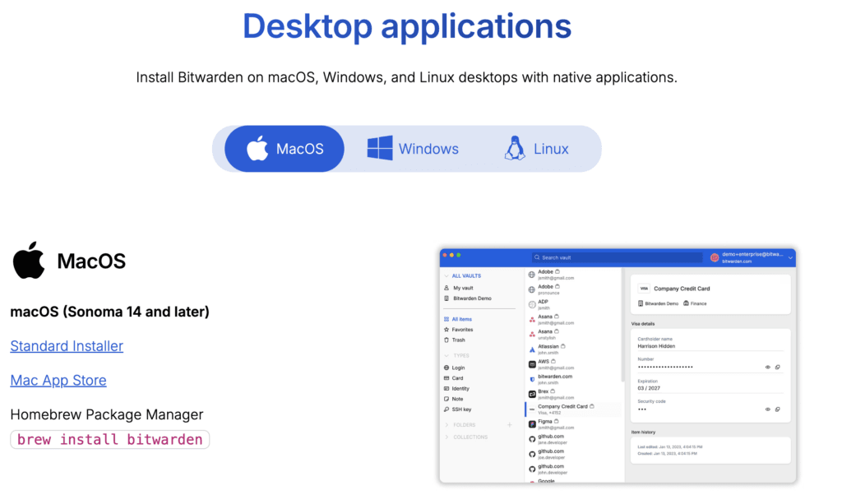The image size is (842, 504).
Task: Open the account switcher dropdown chevron
Action: 790,257
